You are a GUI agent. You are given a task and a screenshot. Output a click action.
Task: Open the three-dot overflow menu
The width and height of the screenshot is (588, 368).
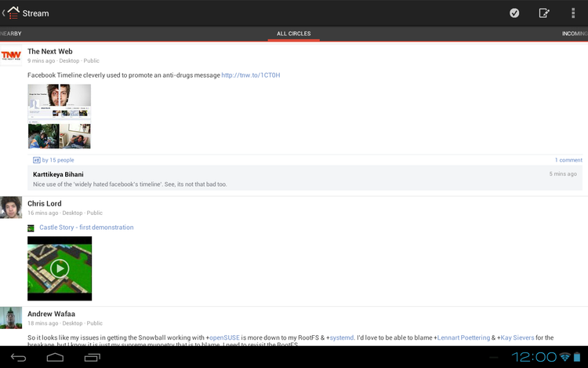[x=573, y=13]
